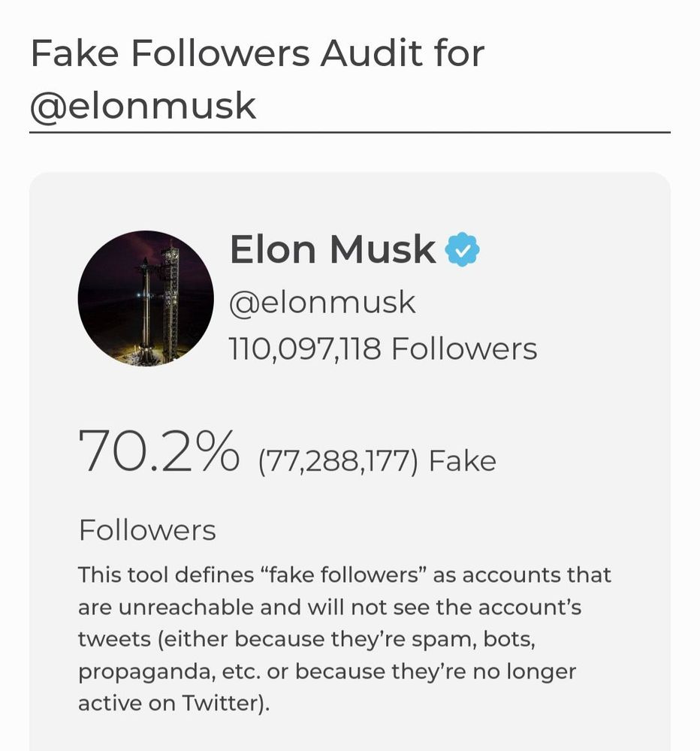
Task: Click the blue verified checkmark badge
Action: click(x=463, y=250)
